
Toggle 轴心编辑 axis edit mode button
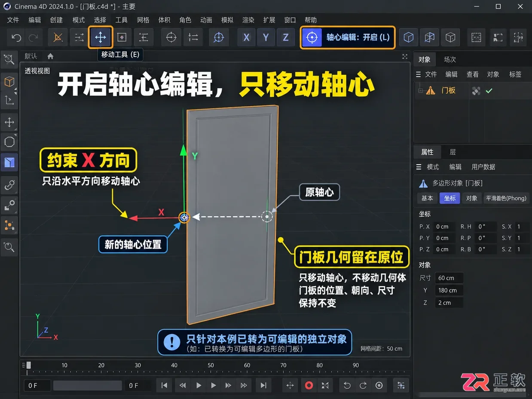pos(347,37)
